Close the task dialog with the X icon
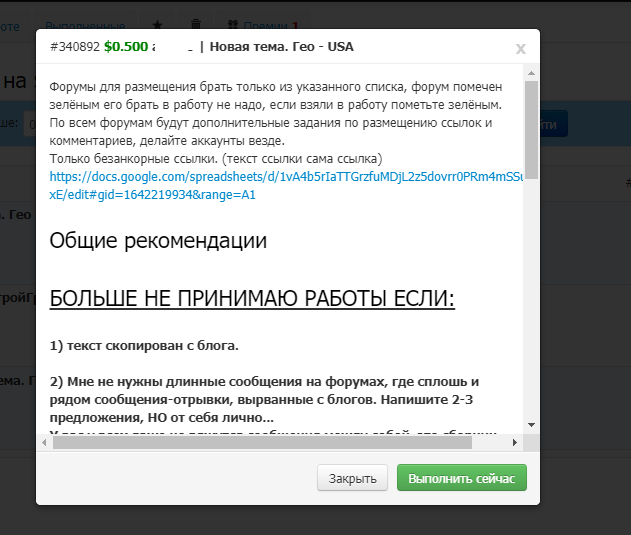Viewport: 631px width, 535px height. (520, 48)
